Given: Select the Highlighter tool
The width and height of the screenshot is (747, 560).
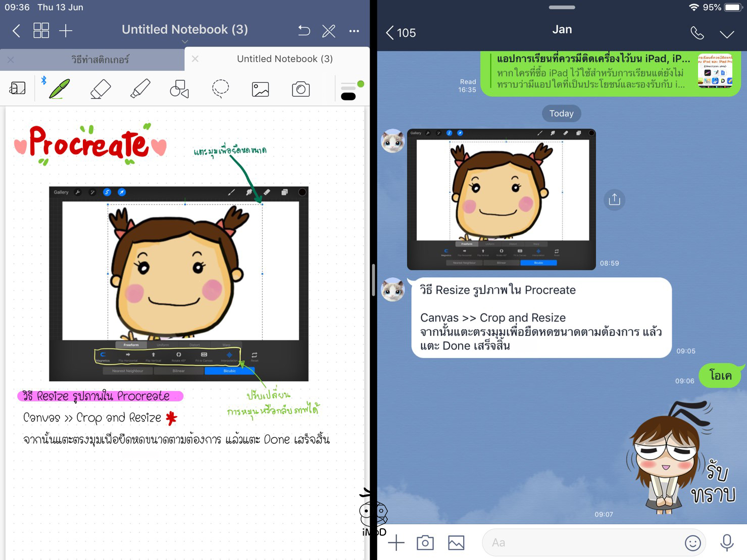Looking at the screenshot, I should [140, 89].
